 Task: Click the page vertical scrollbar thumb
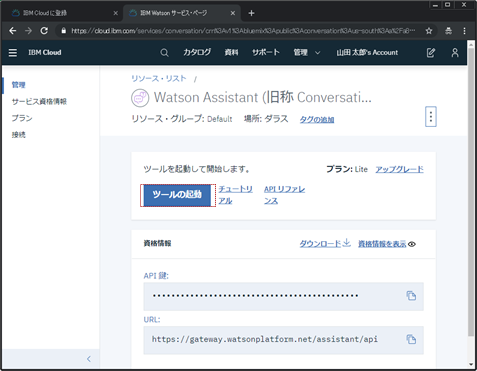(471, 192)
